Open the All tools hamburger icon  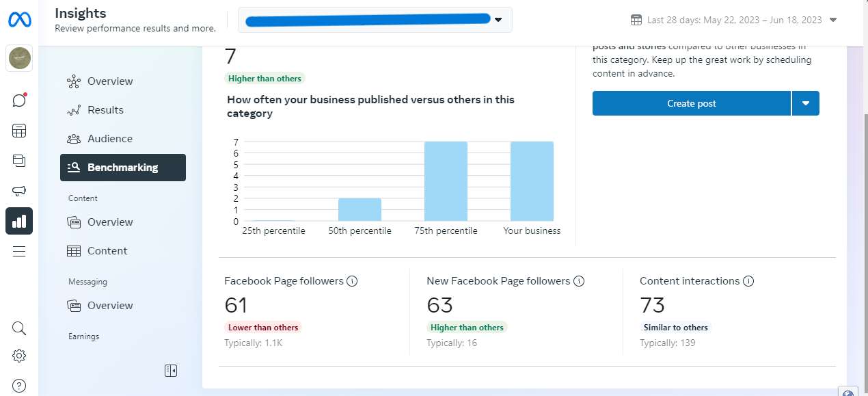[19, 252]
